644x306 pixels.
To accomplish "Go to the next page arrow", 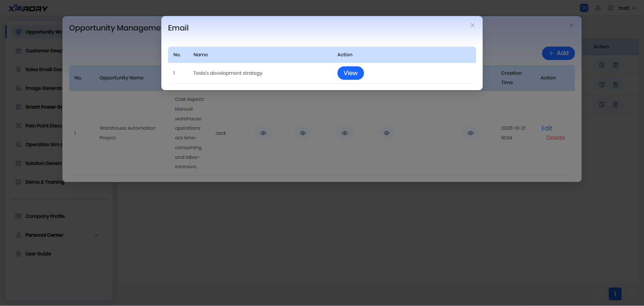I will (x=632, y=294).
